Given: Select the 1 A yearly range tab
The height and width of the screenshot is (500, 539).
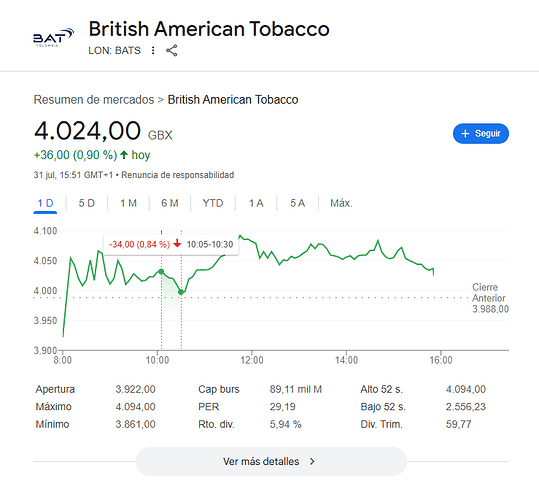Looking at the screenshot, I should (x=256, y=203).
